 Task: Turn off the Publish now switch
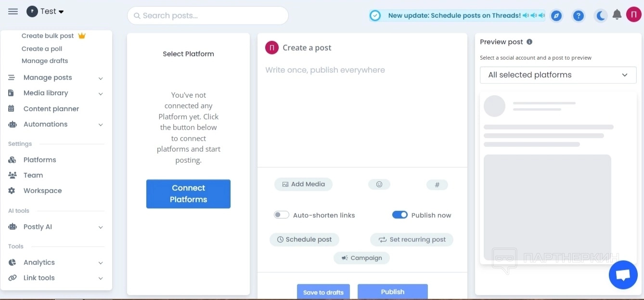coord(400,215)
